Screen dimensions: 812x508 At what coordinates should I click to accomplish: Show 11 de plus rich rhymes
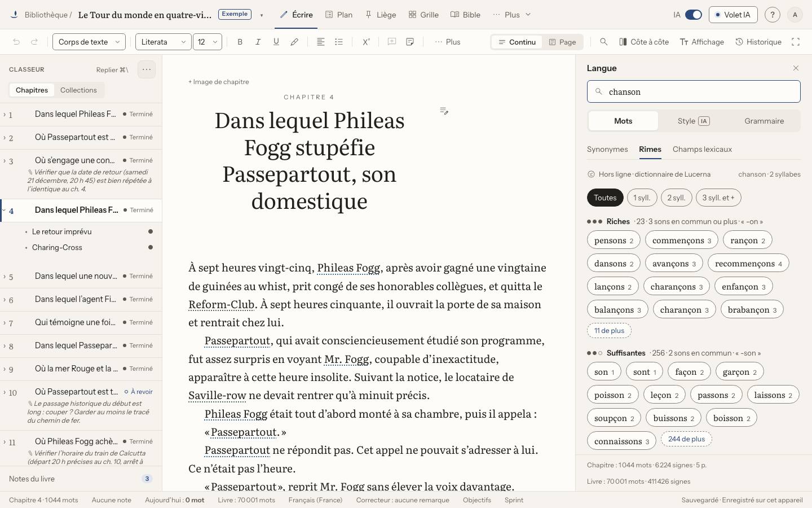[x=609, y=331]
